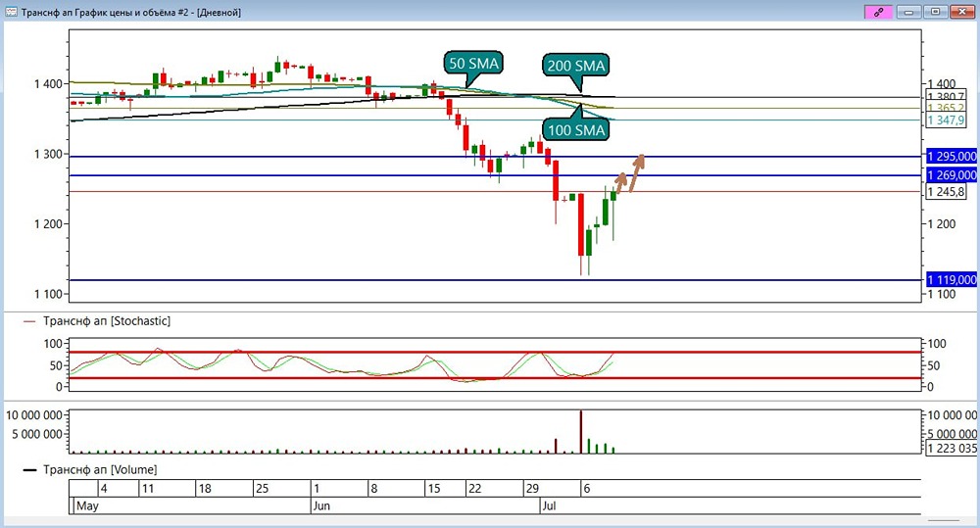Click the tallest volume bar on July 6
This screenshot has width=980, height=528.
point(580,431)
